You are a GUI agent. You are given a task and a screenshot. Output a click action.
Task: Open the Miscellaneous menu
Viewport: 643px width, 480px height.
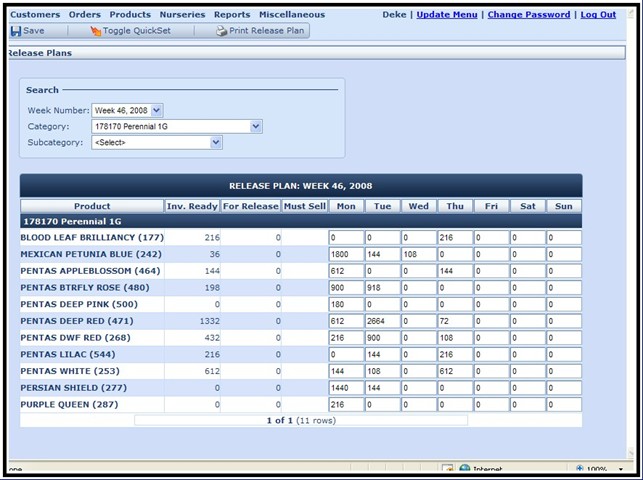(292, 15)
